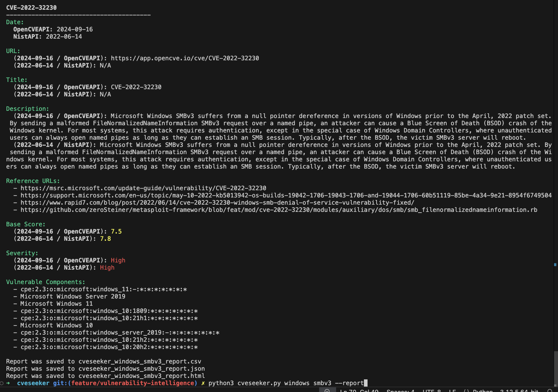
Task: Click the red High severity for NistAPI
Action: coord(107,267)
